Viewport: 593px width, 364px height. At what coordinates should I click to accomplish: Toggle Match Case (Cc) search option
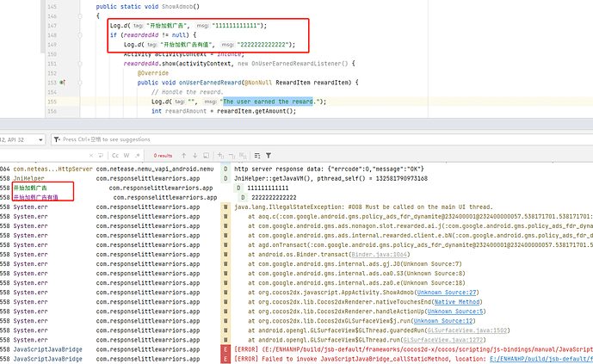115,156
